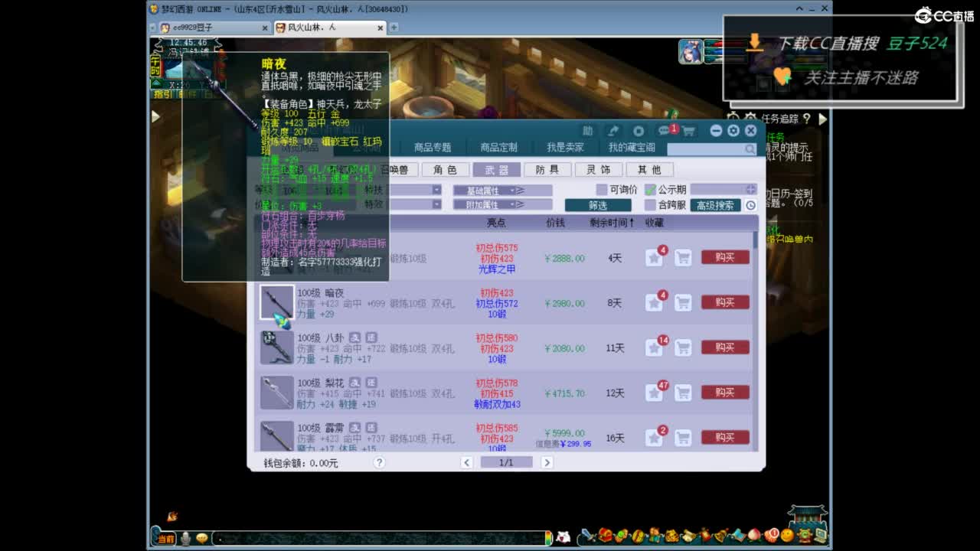Select 其他 category tab
The width and height of the screenshot is (980, 551).
coord(649,170)
